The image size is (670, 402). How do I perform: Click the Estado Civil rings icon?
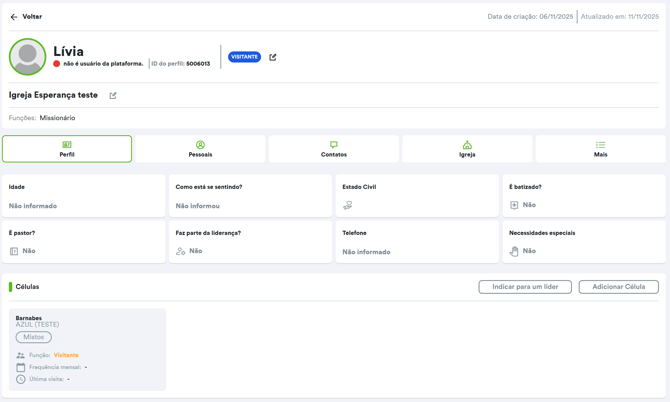[348, 205]
